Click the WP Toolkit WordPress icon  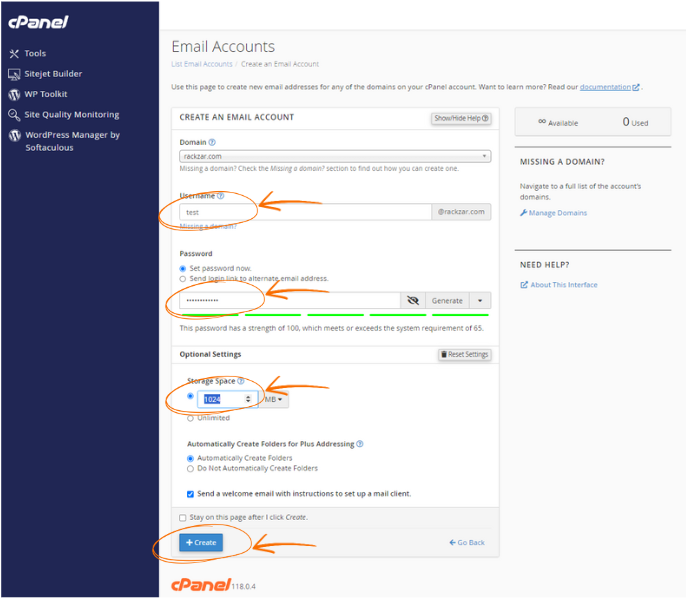[14, 95]
